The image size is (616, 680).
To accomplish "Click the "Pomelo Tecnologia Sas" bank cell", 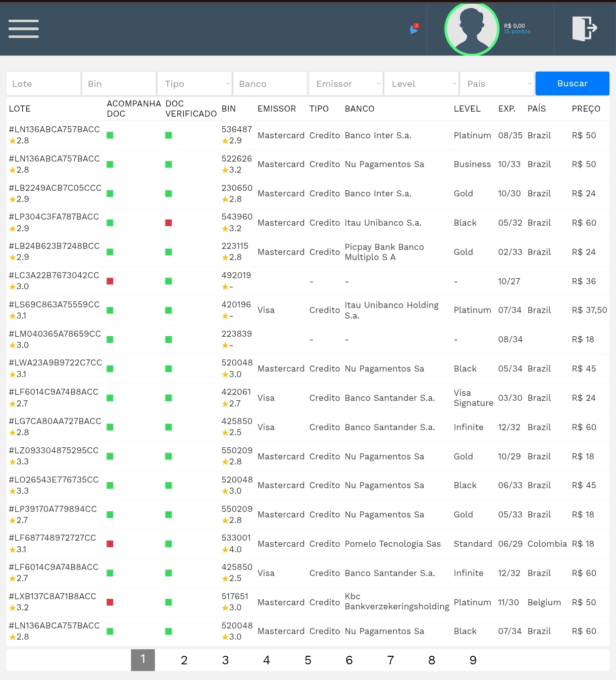I will click(393, 544).
